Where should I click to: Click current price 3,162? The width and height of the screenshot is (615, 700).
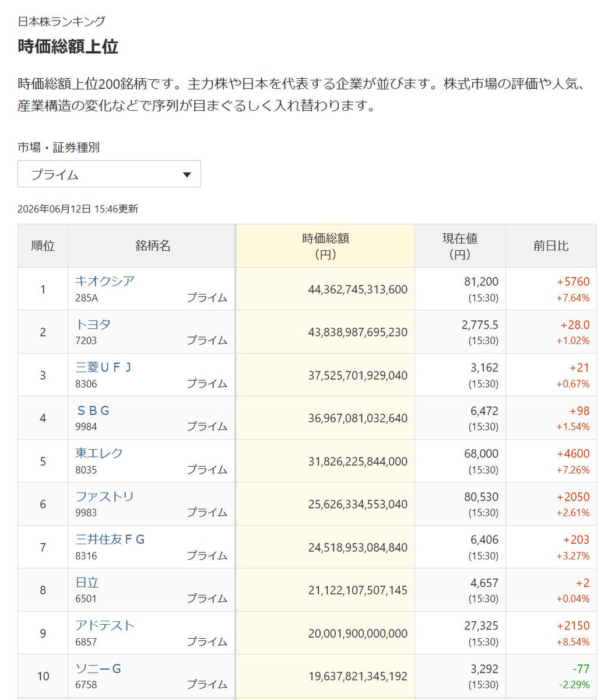484,367
